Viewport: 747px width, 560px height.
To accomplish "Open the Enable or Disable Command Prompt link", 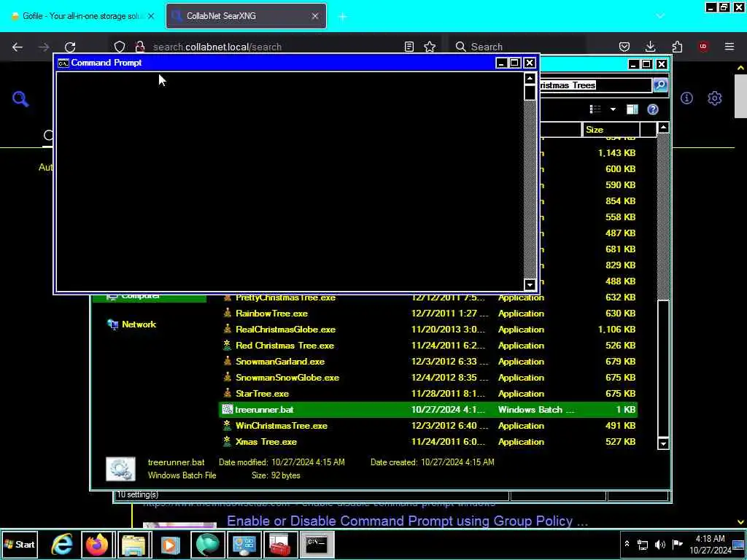I will tap(407, 521).
